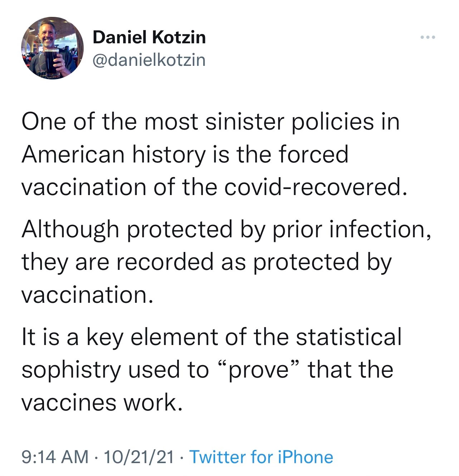Open the Daniel Kotzin display name link
459x476 pixels.
click(149, 37)
